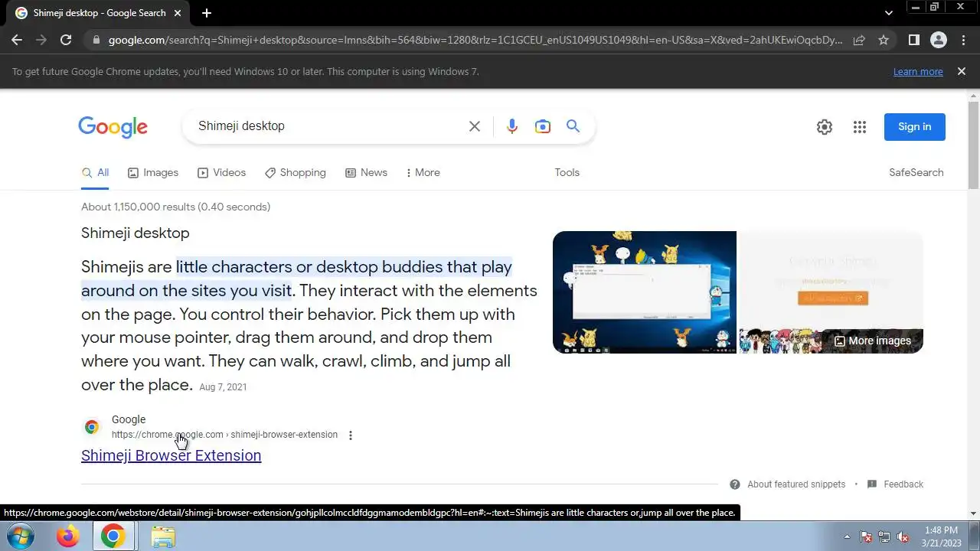Open the Windows Start menu
This screenshot has height=551, width=980.
(x=21, y=536)
